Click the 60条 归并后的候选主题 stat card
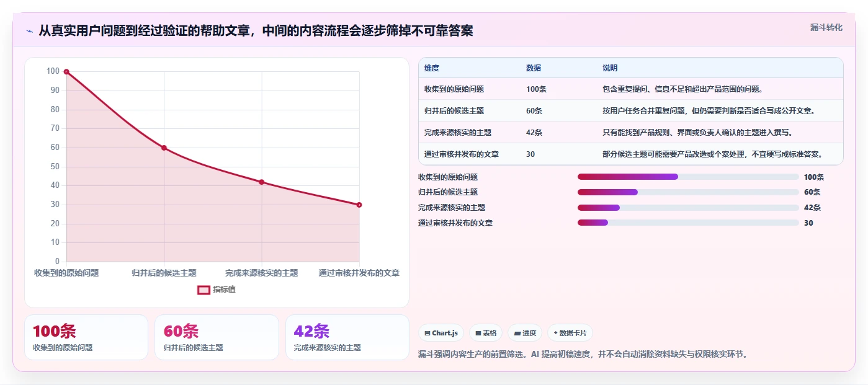 (x=217, y=337)
